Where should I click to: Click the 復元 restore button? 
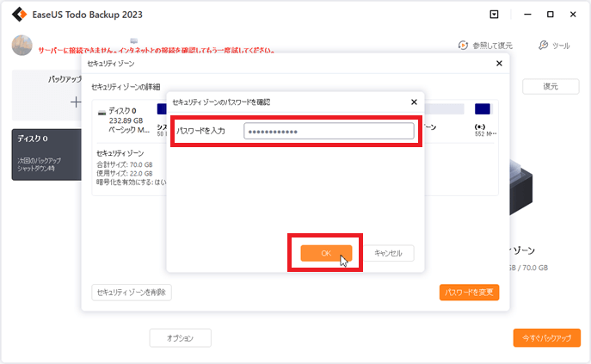pos(550,87)
